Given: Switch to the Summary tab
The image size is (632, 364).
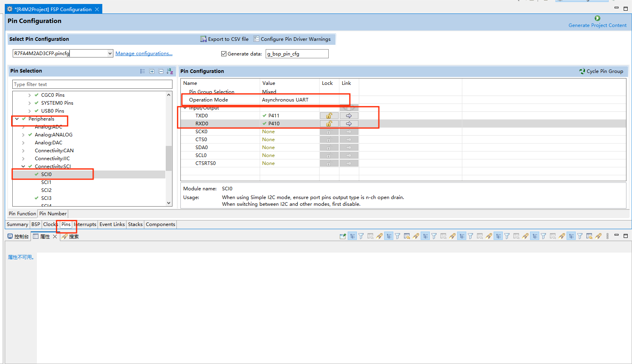Looking at the screenshot, I should [x=17, y=224].
